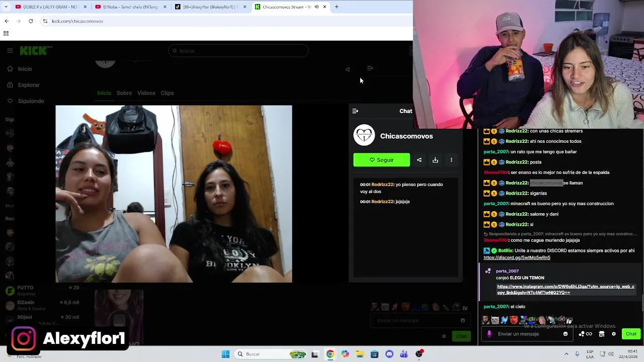Reload the Kick page
This screenshot has height=362, width=644.
(31, 21)
